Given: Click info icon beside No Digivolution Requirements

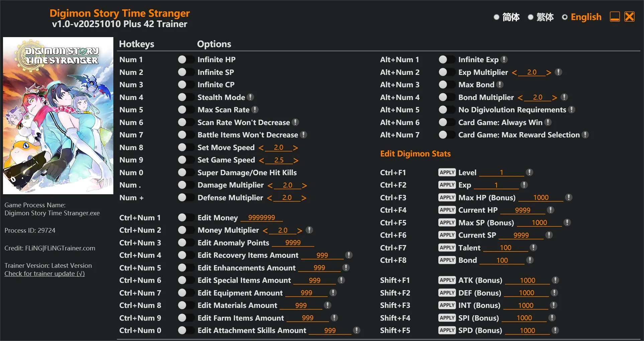Looking at the screenshot, I should pos(572,110).
